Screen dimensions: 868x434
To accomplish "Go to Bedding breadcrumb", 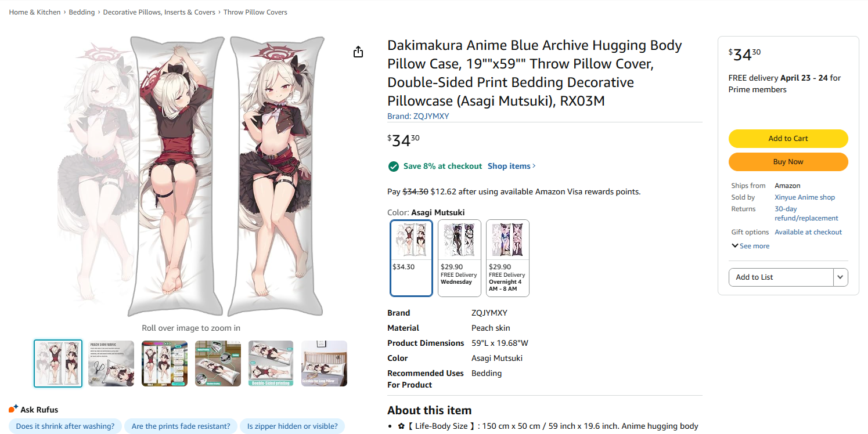I will [82, 12].
